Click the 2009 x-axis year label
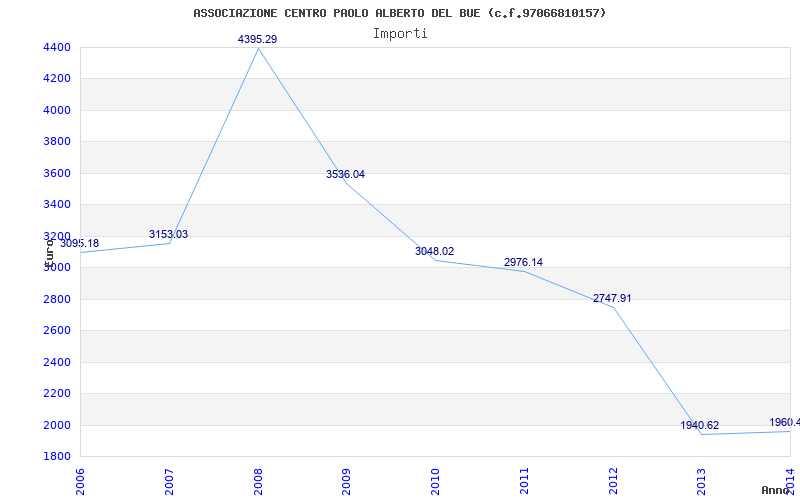This screenshot has height=500, width=800. coord(346,481)
